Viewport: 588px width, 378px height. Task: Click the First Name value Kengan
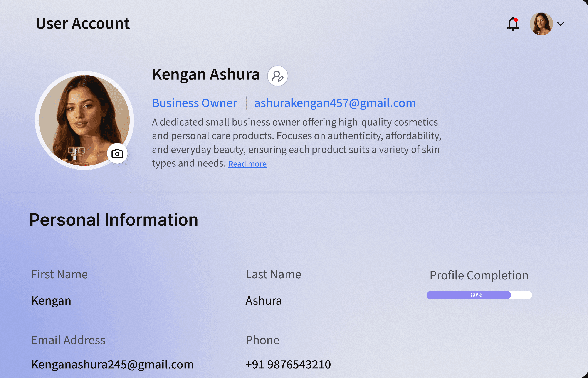(51, 301)
